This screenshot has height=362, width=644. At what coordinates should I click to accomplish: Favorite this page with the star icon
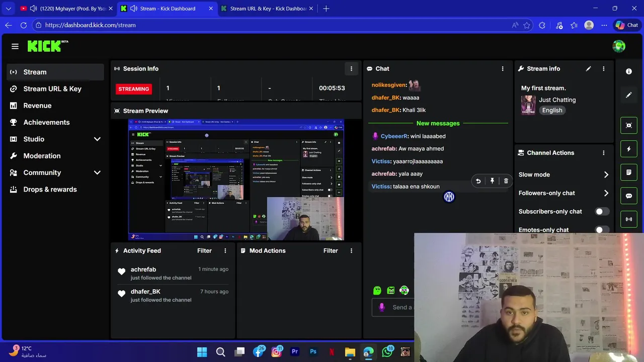tap(527, 25)
